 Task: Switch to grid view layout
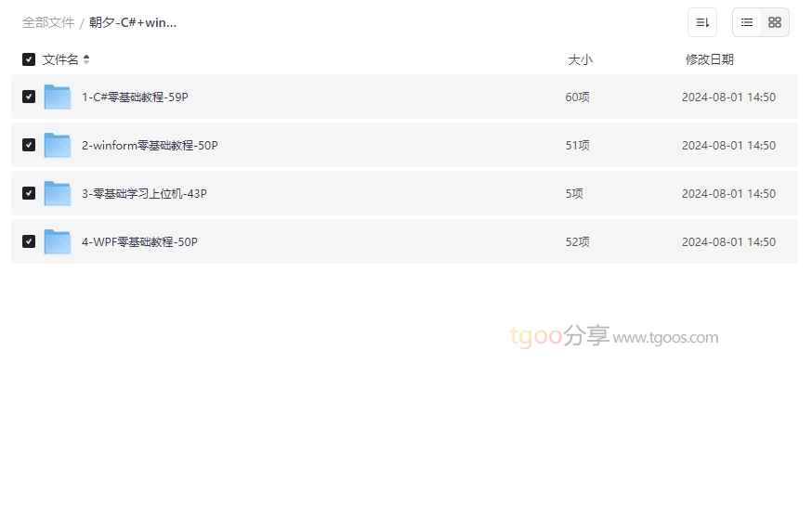tap(775, 22)
